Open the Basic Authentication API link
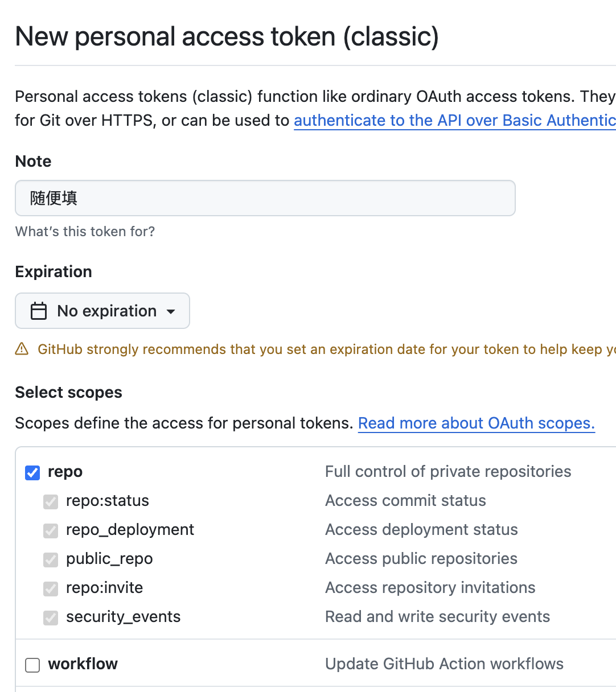The width and height of the screenshot is (616, 692). (x=454, y=121)
